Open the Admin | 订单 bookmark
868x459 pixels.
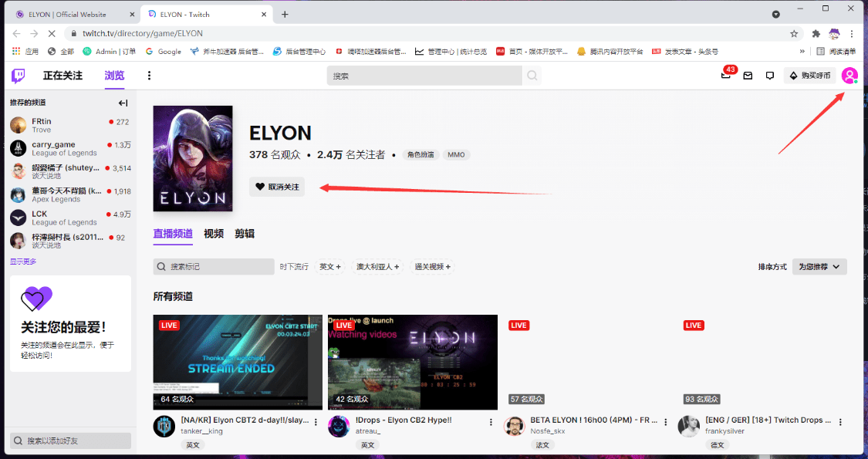(110, 52)
